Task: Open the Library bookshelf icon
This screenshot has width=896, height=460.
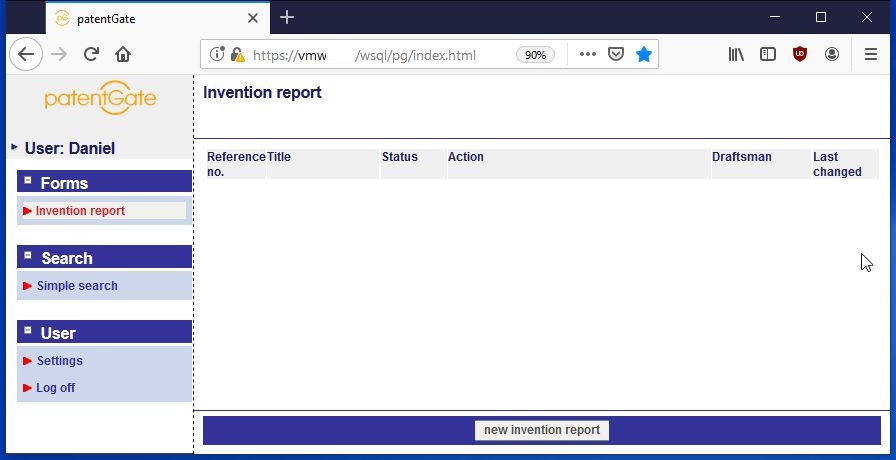Action: [x=736, y=54]
